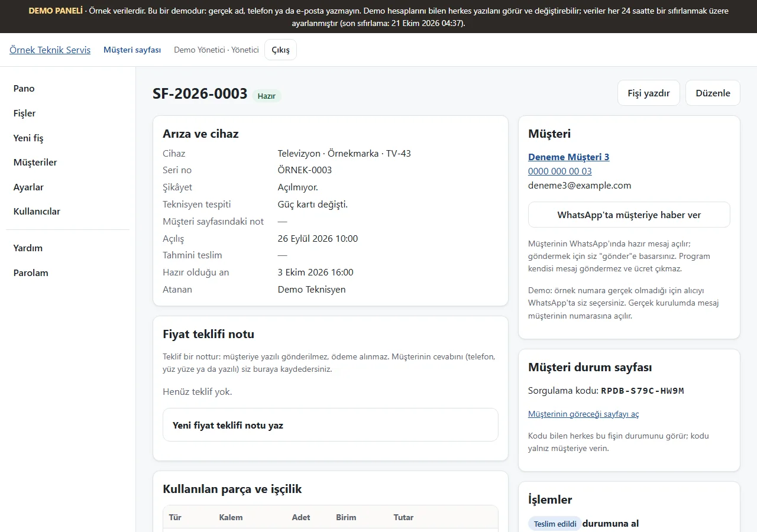Click the technician finding Güç kartı değişti.

(313, 205)
